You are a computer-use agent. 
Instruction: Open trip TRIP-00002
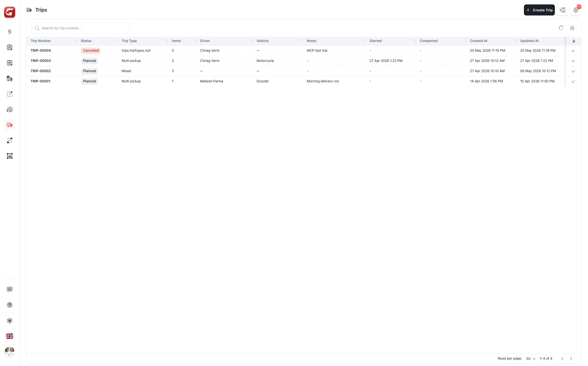(x=41, y=71)
